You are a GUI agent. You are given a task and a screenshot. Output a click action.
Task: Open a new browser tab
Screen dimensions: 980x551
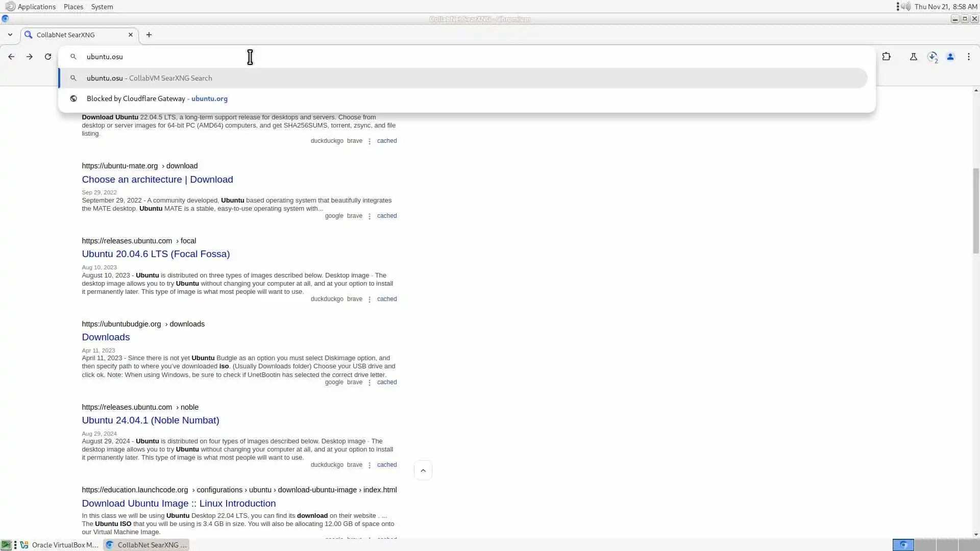pyautogui.click(x=149, y=35)
